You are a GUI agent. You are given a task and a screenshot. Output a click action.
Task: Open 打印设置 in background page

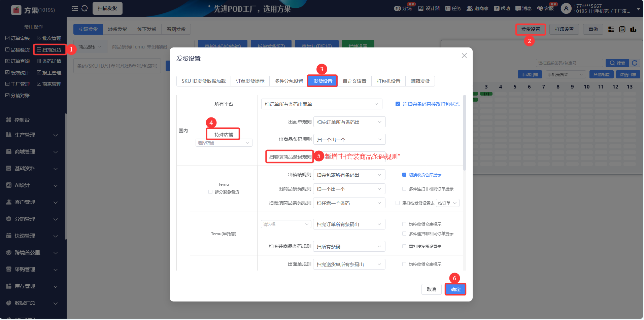pos(564,29)
